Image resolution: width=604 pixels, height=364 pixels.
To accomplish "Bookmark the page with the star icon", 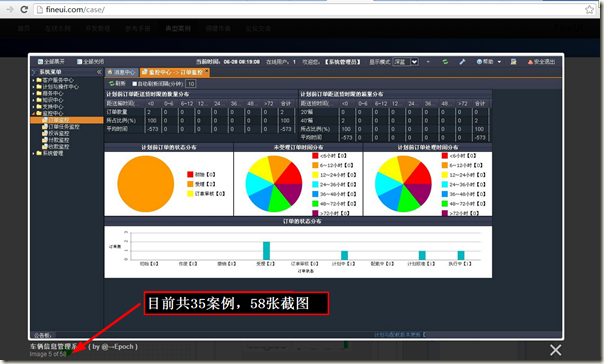I will click(589, 9).
